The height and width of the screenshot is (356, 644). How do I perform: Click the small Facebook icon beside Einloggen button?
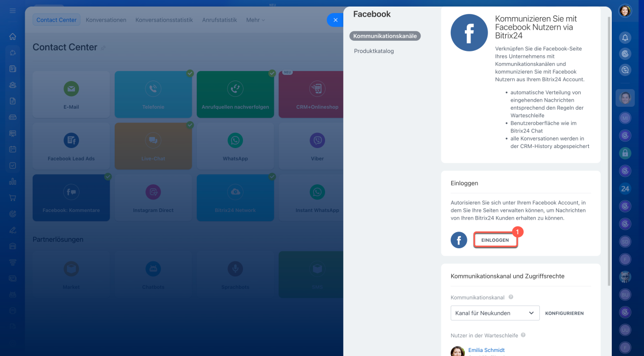tap(459, 240)
